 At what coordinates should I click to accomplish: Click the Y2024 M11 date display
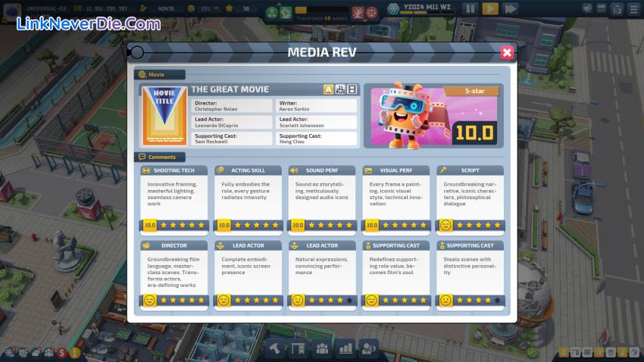click(427, 7)
